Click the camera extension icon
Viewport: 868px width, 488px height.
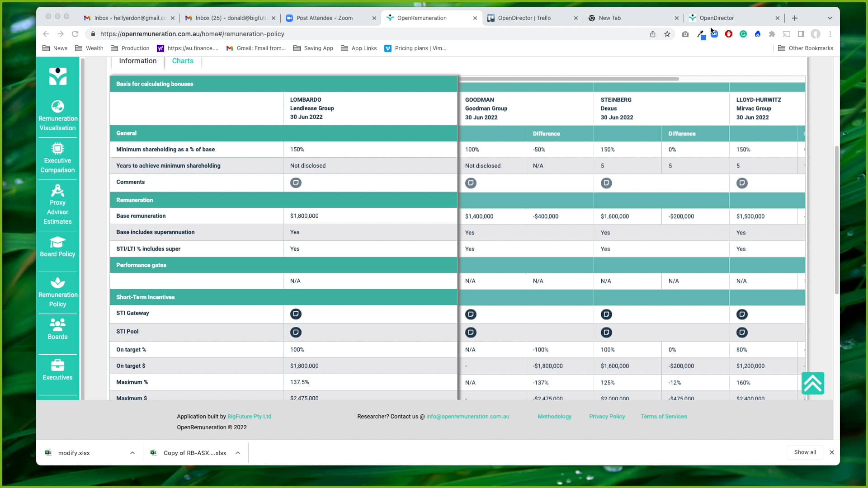pos(685,34)
